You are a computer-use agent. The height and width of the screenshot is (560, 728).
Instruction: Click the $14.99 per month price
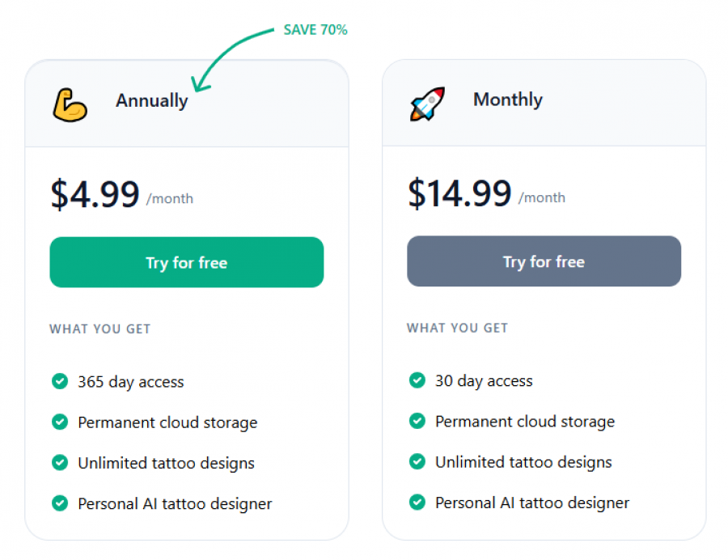pos(459,193)
